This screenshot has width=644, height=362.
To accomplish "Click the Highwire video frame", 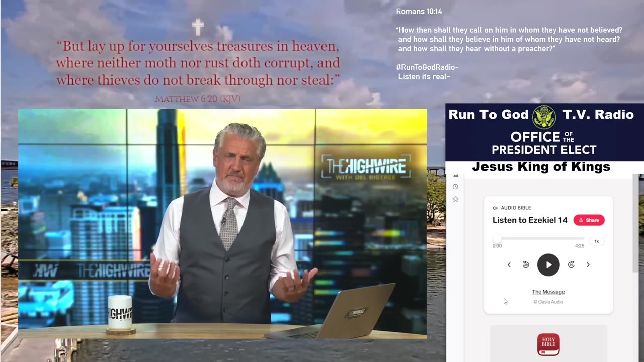I will pyautogui.click(x=222, y=223).
